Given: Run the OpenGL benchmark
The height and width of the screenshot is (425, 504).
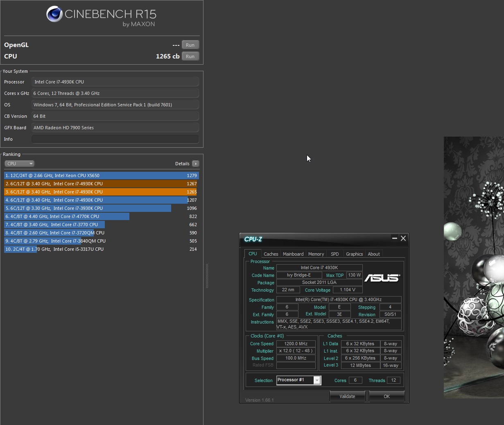Looking at the screenshot, I should [x=190, y=45].
